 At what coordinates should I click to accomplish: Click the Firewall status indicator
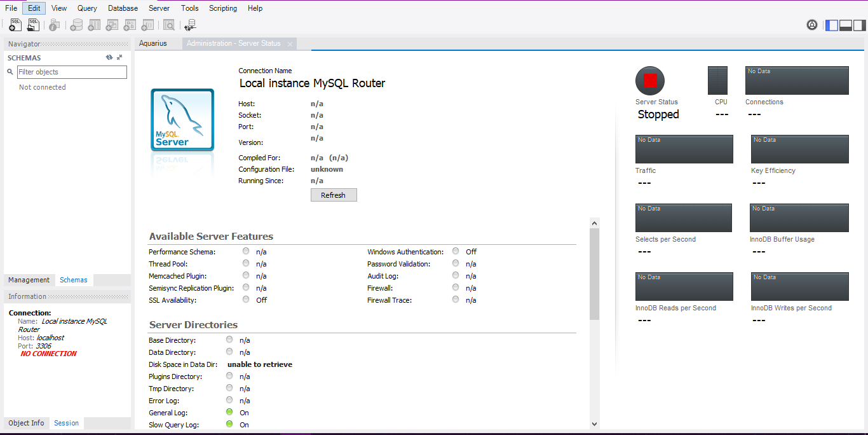coord(456,287)
